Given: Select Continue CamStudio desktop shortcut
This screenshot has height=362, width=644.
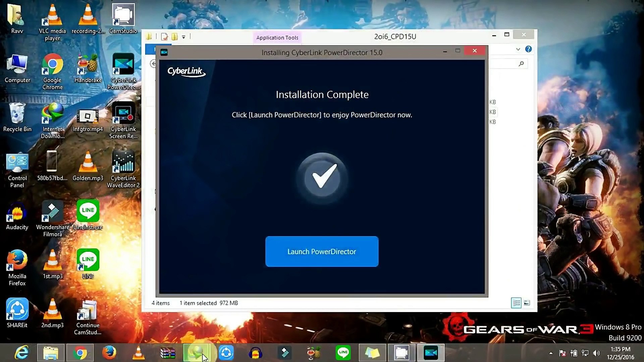Looking at the screenshot, I should [x=88, y=317].
